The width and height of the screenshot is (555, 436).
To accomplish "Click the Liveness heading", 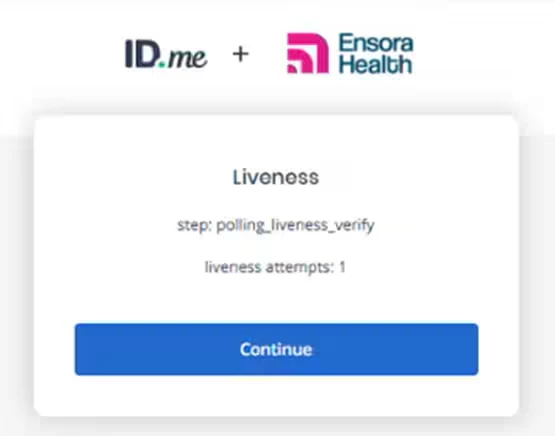I will click(276, 177).
